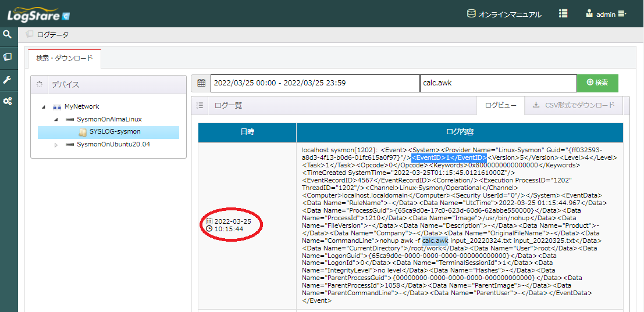Expand the SysmonOnUbuntu20.04 node
The width and height of the screenshot is (644, 312).
coord(56,145)
